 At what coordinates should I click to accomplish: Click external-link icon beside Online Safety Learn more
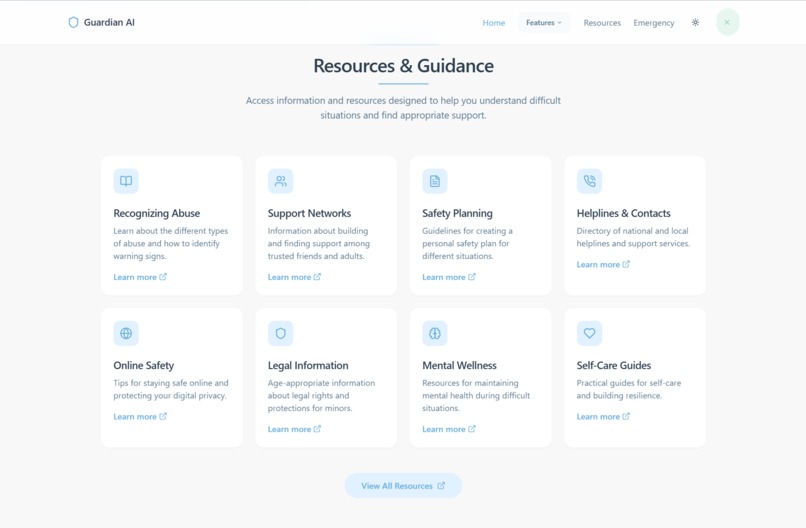(x=163, y=416)
